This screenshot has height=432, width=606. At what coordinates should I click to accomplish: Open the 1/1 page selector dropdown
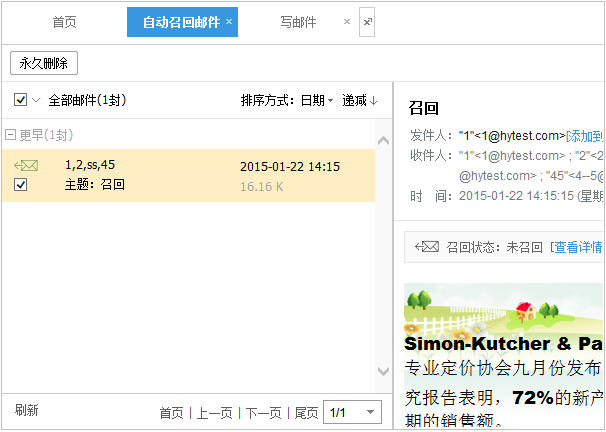pos(372,412)
